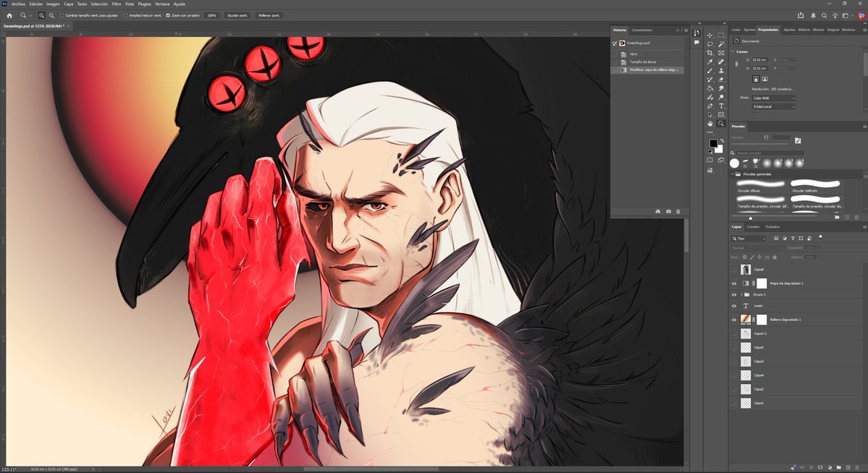This screenshot has width=868, height=473.
Task: Select the Zoom tool in toolbox
Action: coord(721,124)
